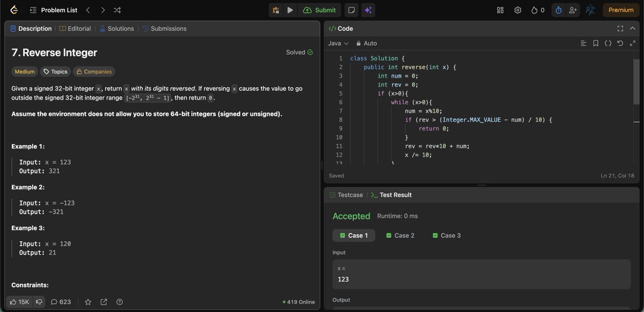Show the Topics tag
This screenshot has height=312, width=644.
click(x=55, y=72)
